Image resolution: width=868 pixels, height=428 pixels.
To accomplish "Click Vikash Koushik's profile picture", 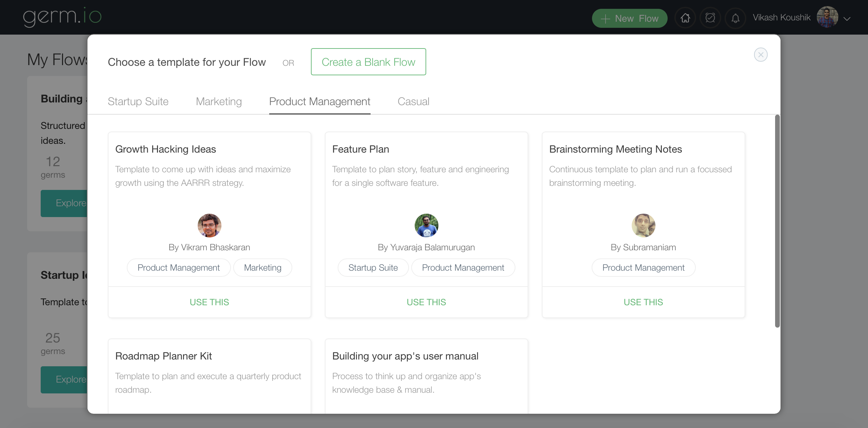I will pyautogui.click(x=827, y=17).
